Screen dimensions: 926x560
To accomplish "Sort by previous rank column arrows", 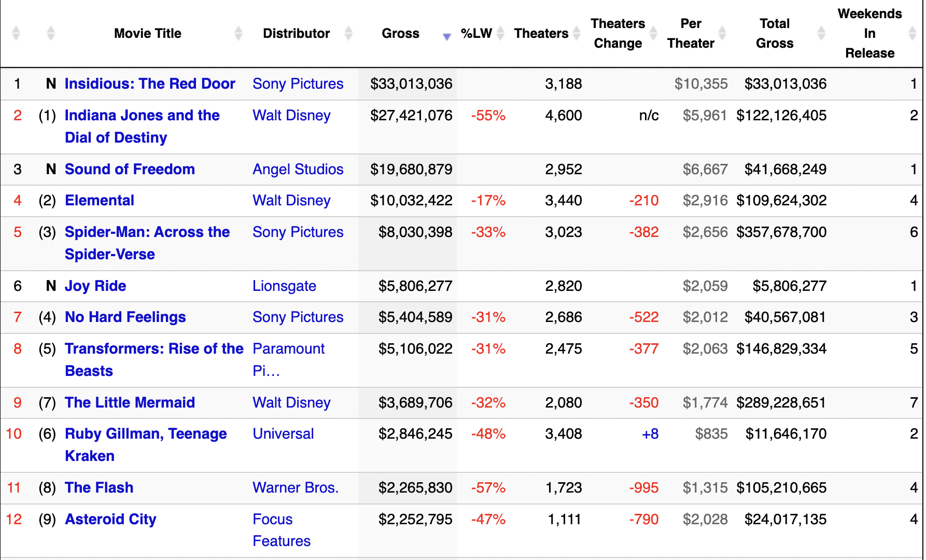I will click(x=51, y=33).
